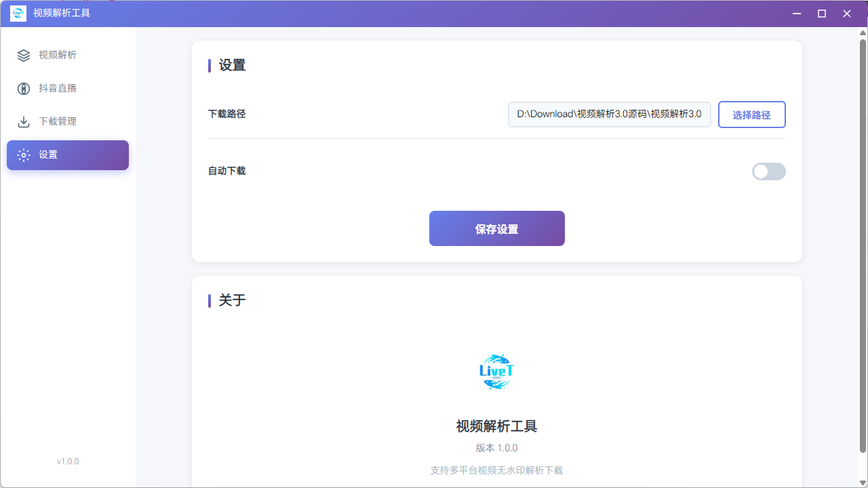The height and width of the screenshot is (488, 868).
Task: Maximize the application window
Action: click(822, 14)
